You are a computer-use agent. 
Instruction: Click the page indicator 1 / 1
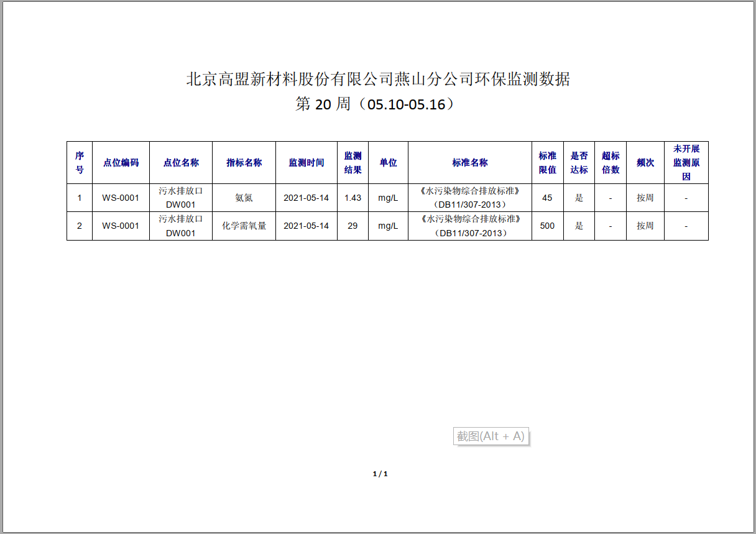pyautogui.click(x=380, y=472)
